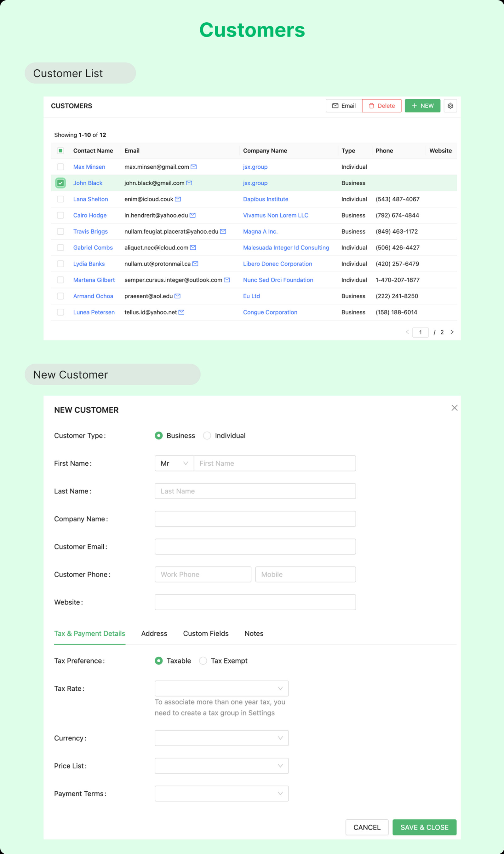Click the email icon next to max.minsen@gmail.com
Screen dimensions: 504x854
point(193,167)
